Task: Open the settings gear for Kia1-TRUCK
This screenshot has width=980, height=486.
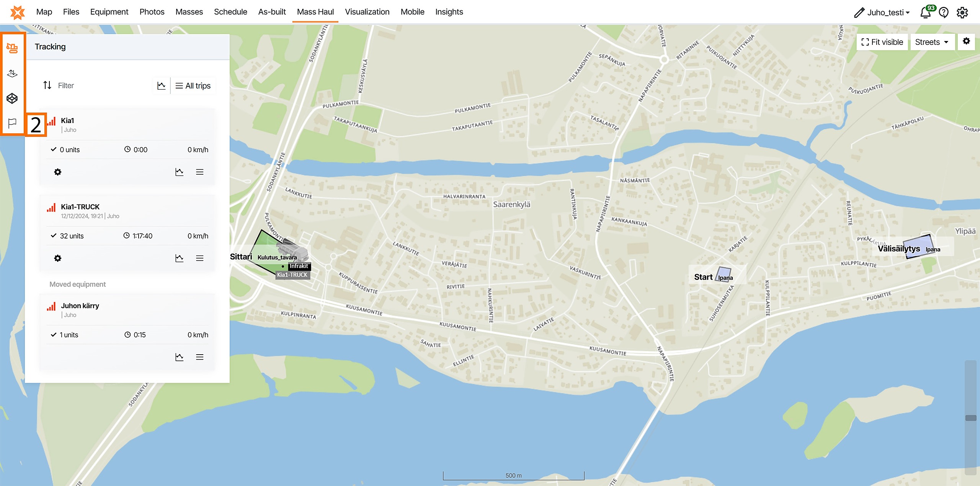Action: (x=58, y=258)
